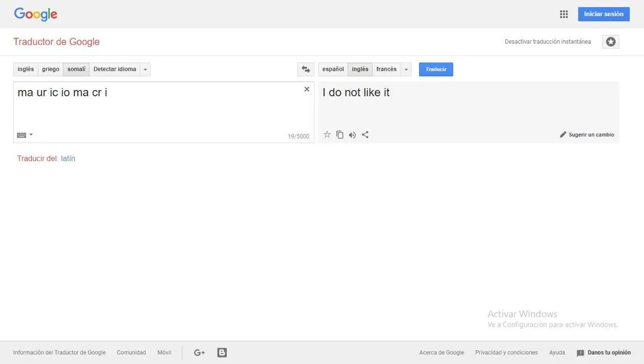Open Información del Traductor de Google
The width and height of the screenshot is (644, 364).
(59, 352)
